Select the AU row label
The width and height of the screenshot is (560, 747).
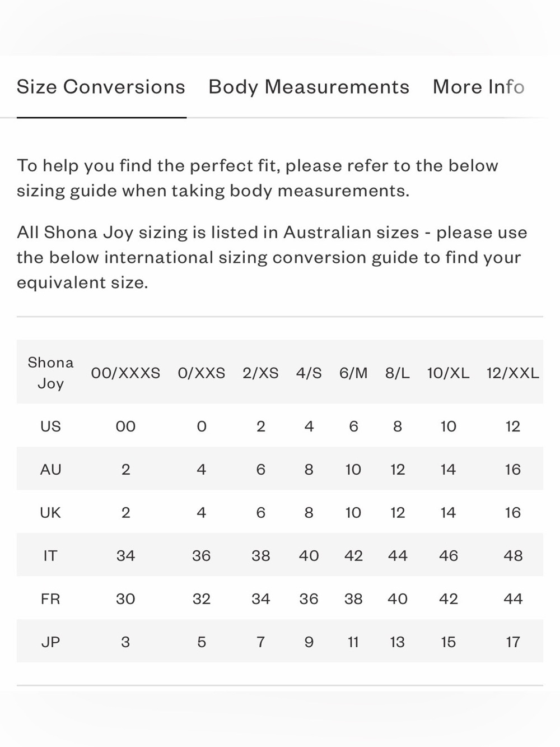[x=50, y=470]
